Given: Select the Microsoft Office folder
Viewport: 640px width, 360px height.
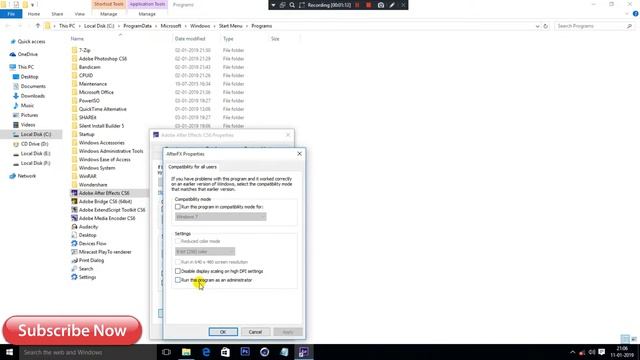Looking at the screenshot, I should [x=96, y=92].
